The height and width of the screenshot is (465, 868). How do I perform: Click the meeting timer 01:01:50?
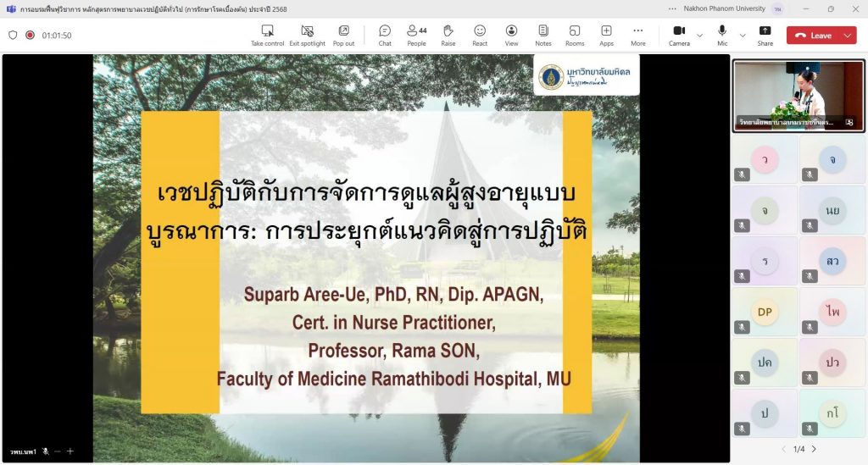click(x=57, y=36)
